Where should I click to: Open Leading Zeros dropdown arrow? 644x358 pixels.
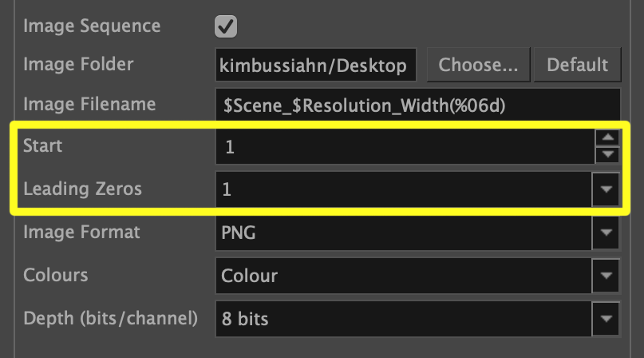[x=606, y=189]
